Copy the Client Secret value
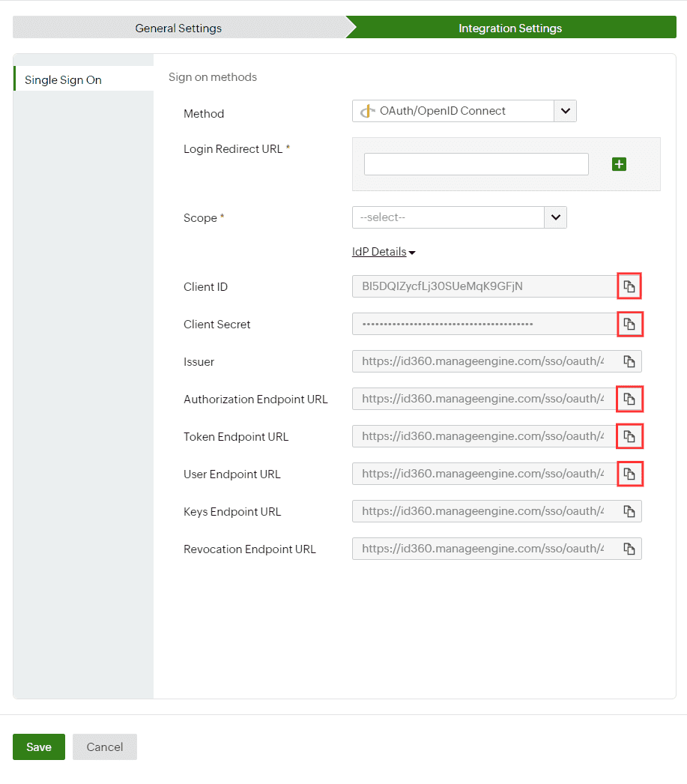The width and height of the screenshot is (687, 784). tap(629, 324)
